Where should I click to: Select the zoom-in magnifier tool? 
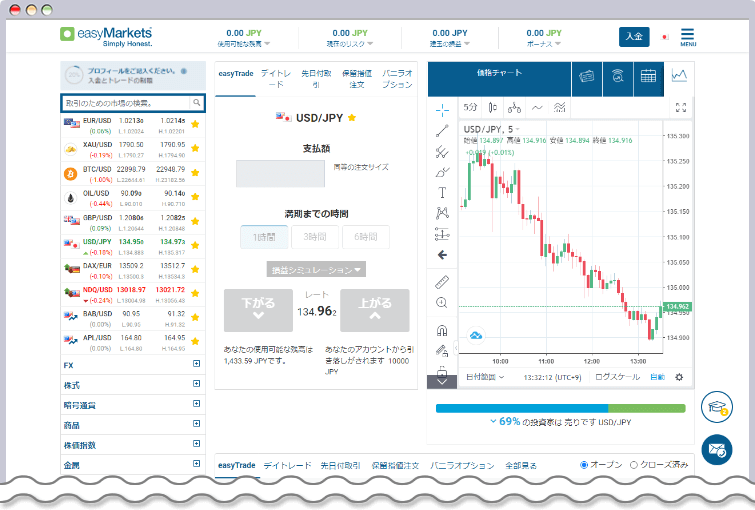coord(442,302)
